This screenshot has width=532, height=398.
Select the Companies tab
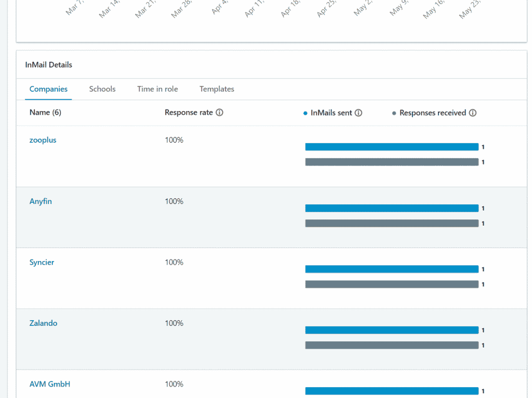point(48,89)
